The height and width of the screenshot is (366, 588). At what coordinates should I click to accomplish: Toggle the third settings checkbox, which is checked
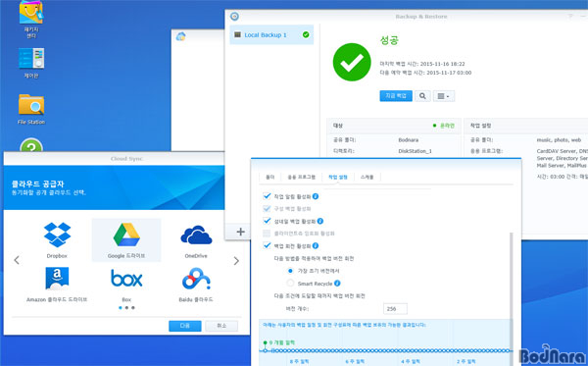267,221
